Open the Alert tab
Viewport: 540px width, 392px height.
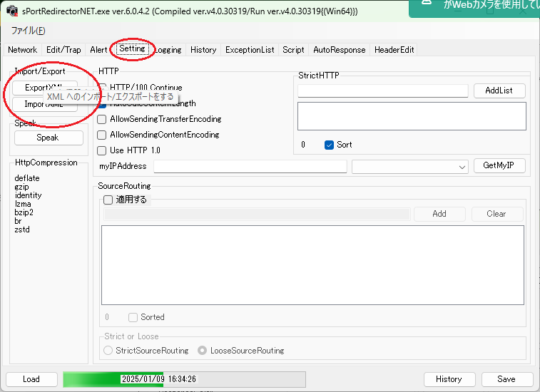[98, 50]
